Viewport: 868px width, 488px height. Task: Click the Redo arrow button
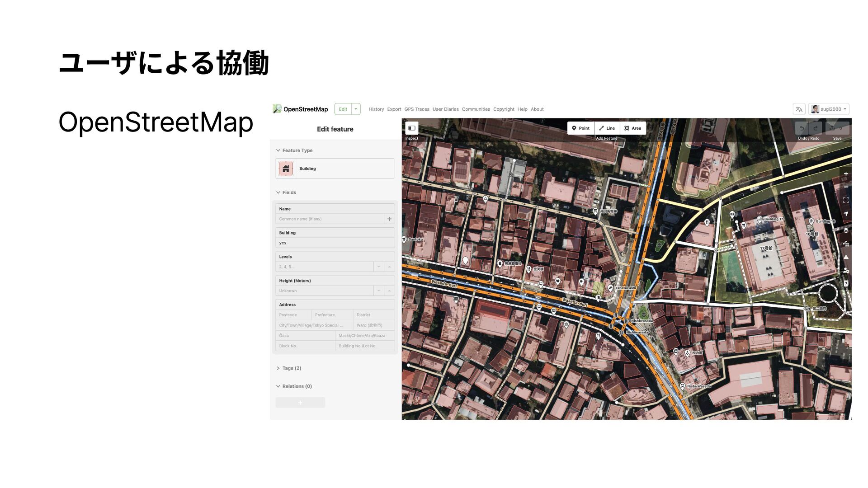point(816,128)
